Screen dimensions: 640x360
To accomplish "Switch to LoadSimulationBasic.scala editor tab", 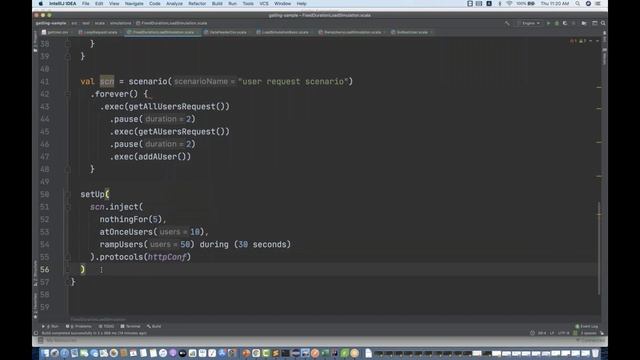I will [284, 32].
